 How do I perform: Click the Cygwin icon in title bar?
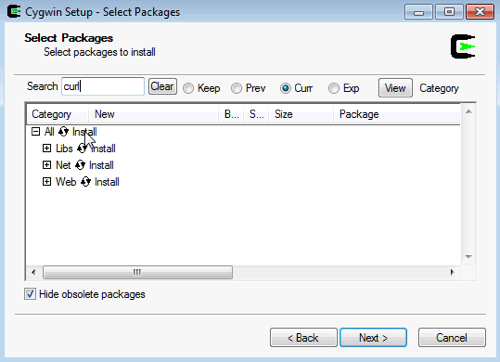(x=14, y=12)
